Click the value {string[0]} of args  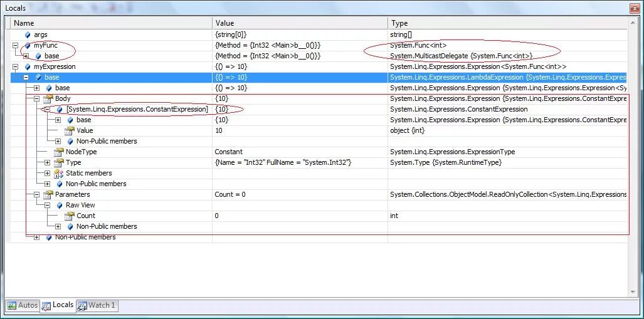click(x=230, y=35)
